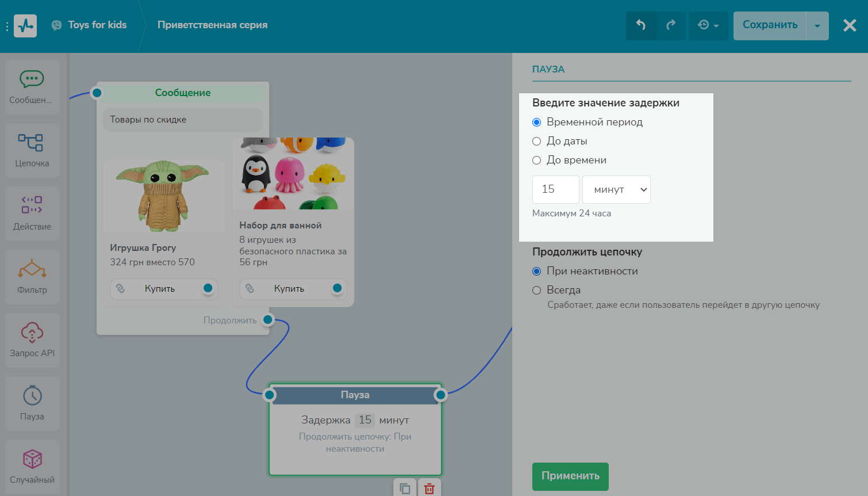Click the Сохранить button
The width and height of the screenshot is (868, 496).
point(770,25)
